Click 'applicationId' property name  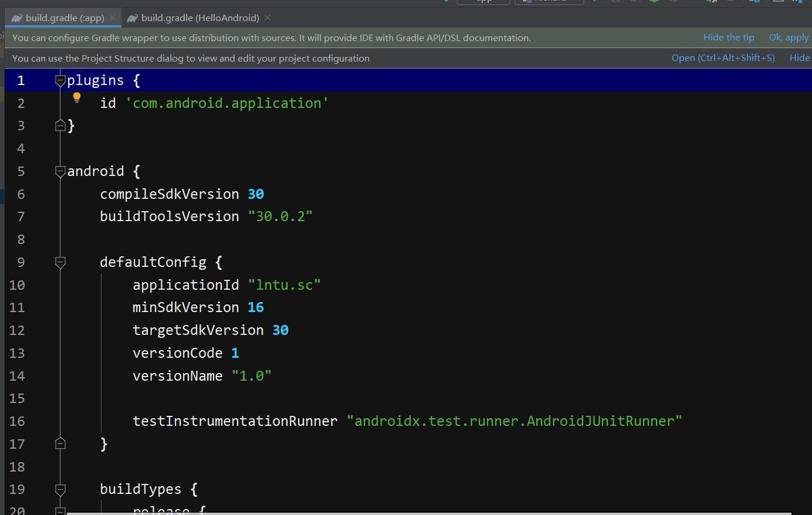186,285
